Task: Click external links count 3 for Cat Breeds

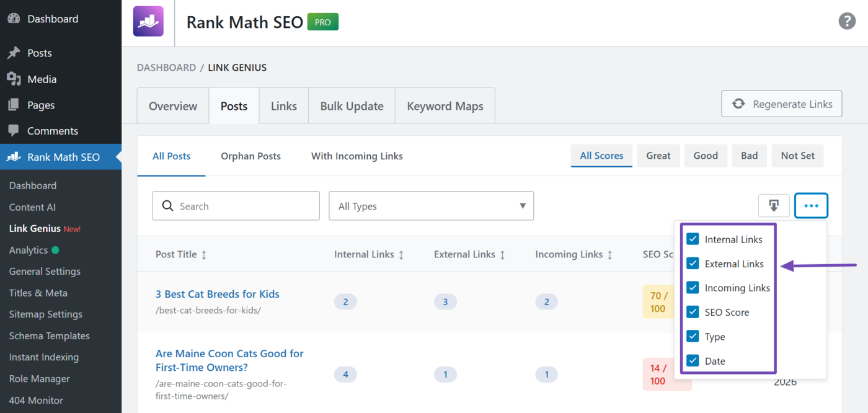Action: click(x=445, y=302)
